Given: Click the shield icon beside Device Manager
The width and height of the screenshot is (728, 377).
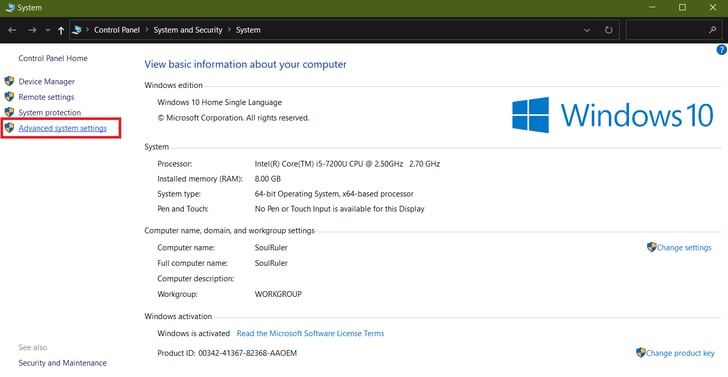Looking at the screenshot, I should (x=9, y=81).
